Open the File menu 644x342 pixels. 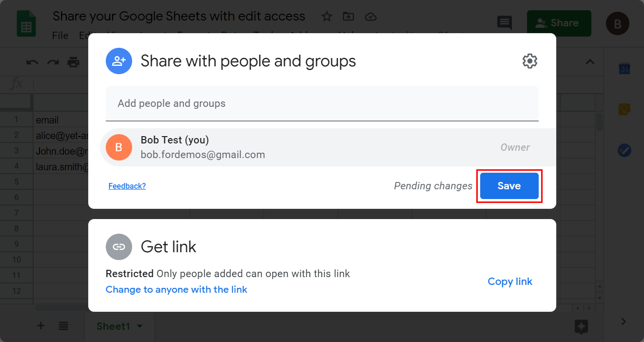point(60,36)
